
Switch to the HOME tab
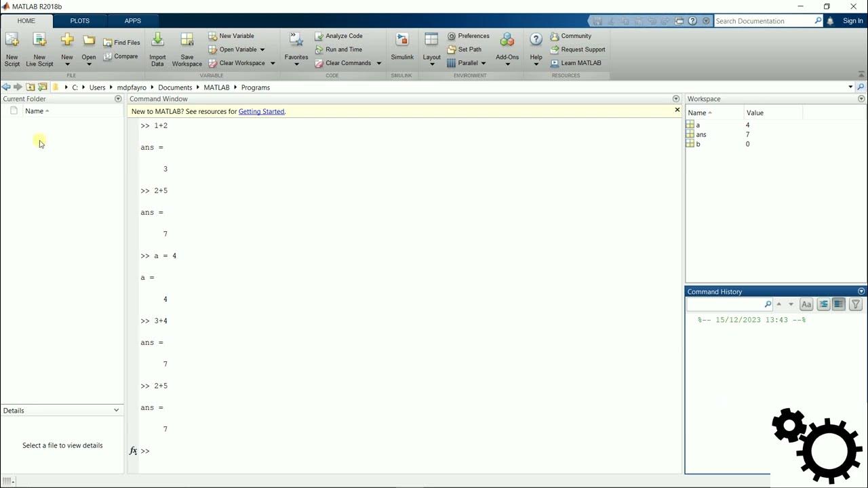(x=26, y=21)
